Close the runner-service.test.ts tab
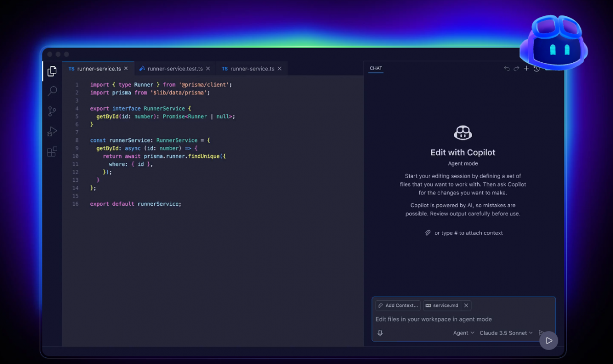 tap(208, 68)
